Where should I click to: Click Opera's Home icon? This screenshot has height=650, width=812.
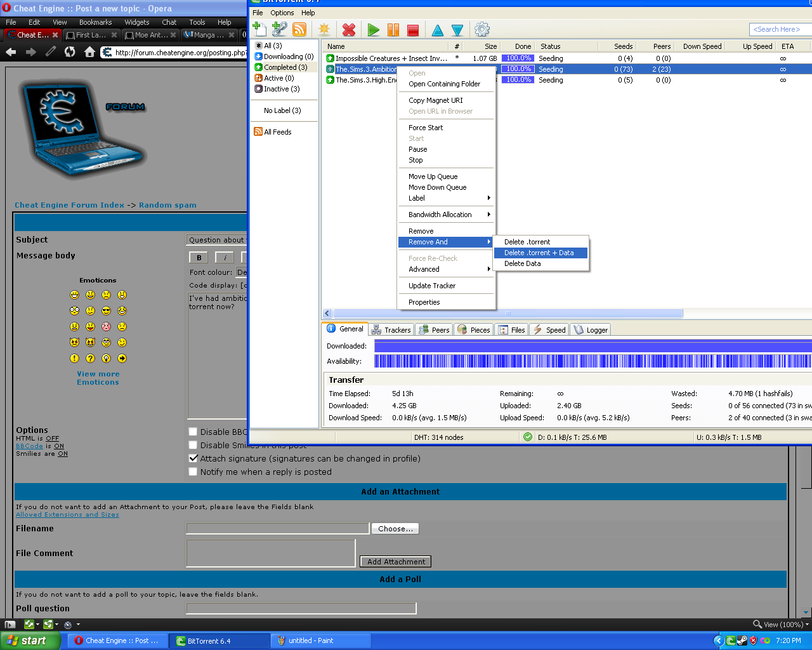(x=89, y=52)
